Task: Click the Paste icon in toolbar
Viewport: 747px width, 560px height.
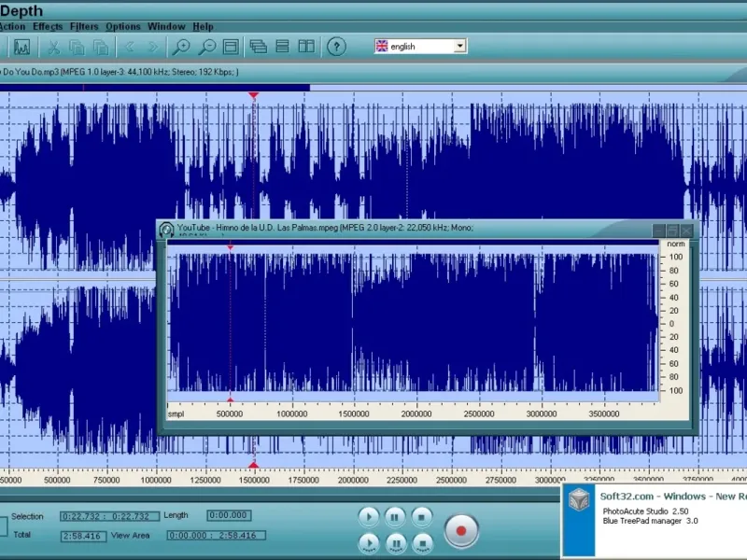Action: pos(100,47)
